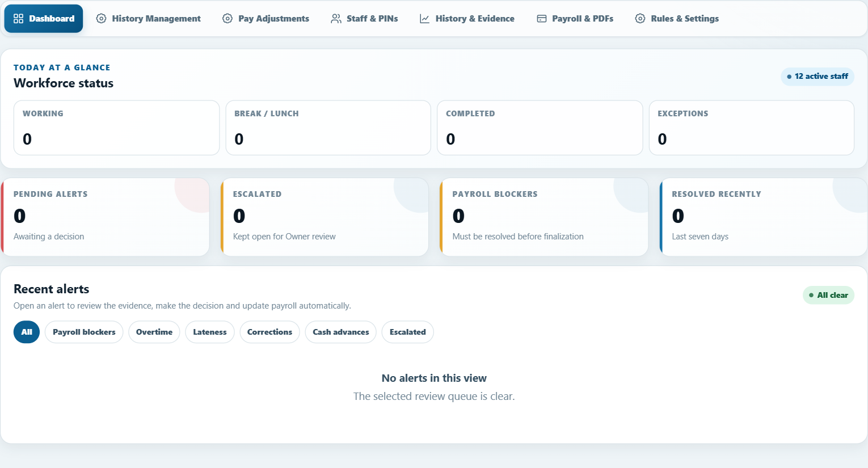Select the All alerts filter
Image resolution: width=868 pixels, height=468 pixels.
point(27,332)
